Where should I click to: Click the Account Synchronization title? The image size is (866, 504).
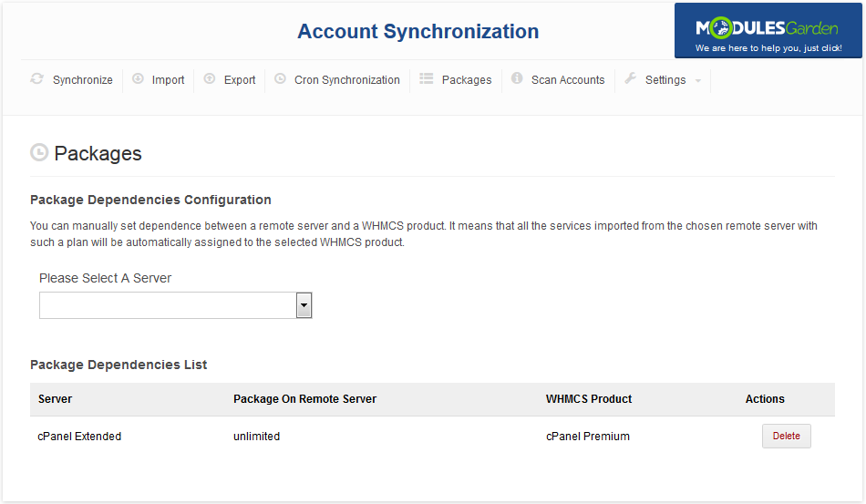pos(418,32)
